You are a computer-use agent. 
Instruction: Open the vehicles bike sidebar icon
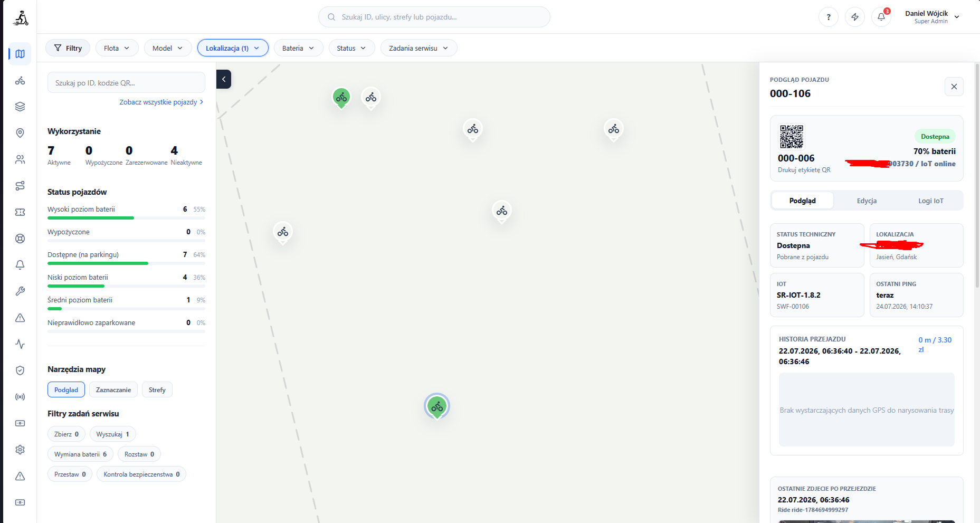[20, 80]
